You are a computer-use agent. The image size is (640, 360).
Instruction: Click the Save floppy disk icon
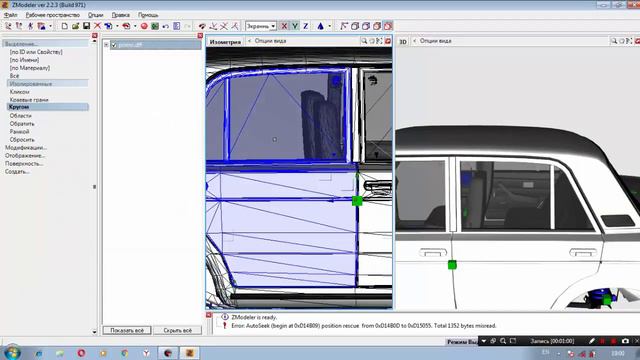pos(86,26)
